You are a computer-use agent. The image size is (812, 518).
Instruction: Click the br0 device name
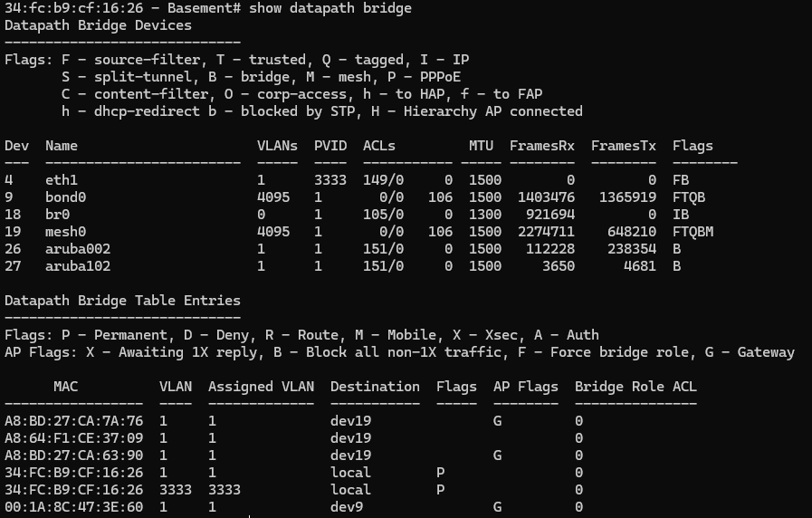57,215
